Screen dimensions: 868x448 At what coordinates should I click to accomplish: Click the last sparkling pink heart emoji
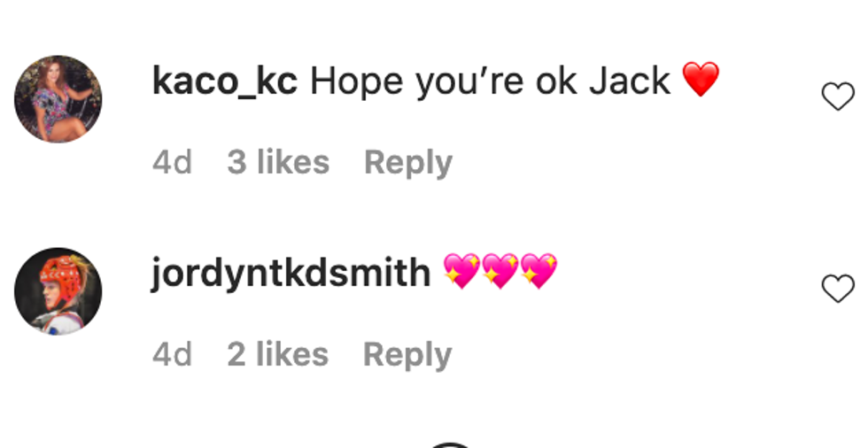click(539, 270)
